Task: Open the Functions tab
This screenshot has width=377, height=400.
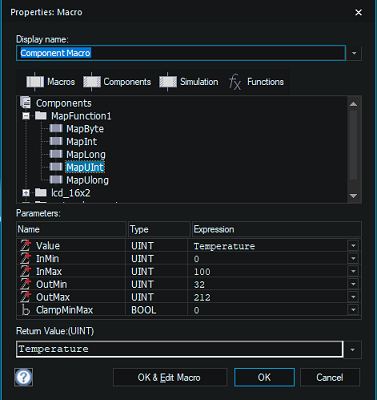Action: pyautogui.click(x=256, y=82)
